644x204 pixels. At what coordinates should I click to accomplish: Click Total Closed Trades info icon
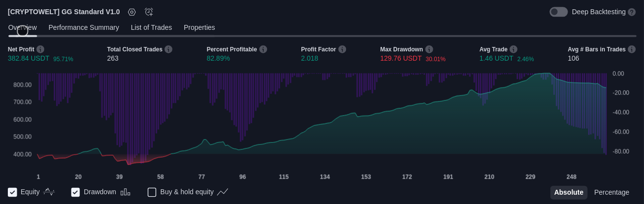pos(169,49)
